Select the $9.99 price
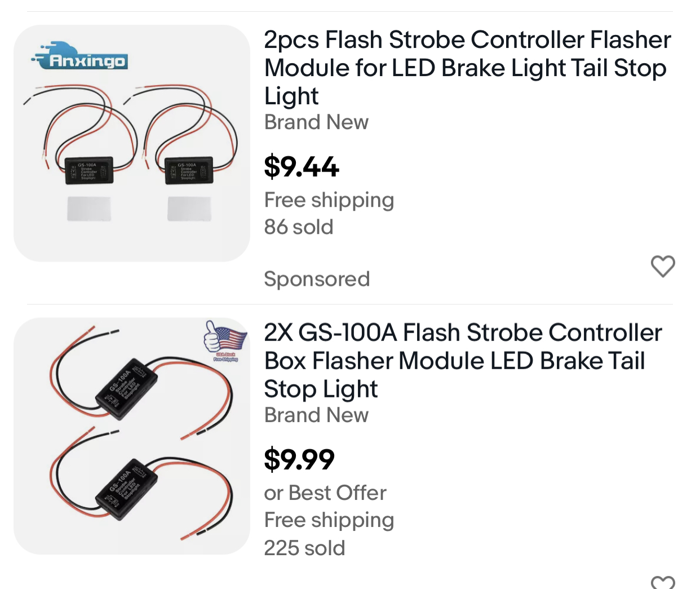Screen dimensions: 700x589 click(299, 459)
